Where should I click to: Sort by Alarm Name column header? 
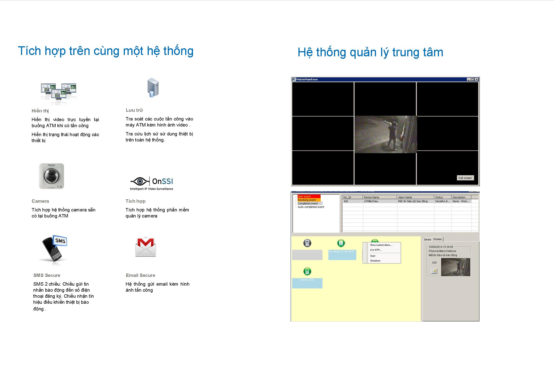pyautogui.click(x=416, y=197)
